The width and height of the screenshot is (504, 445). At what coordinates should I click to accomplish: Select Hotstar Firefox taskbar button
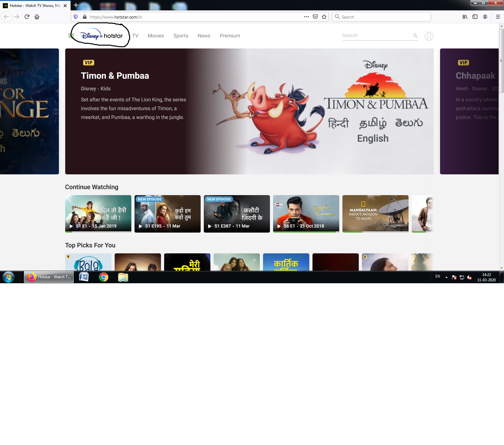point(49,277)
